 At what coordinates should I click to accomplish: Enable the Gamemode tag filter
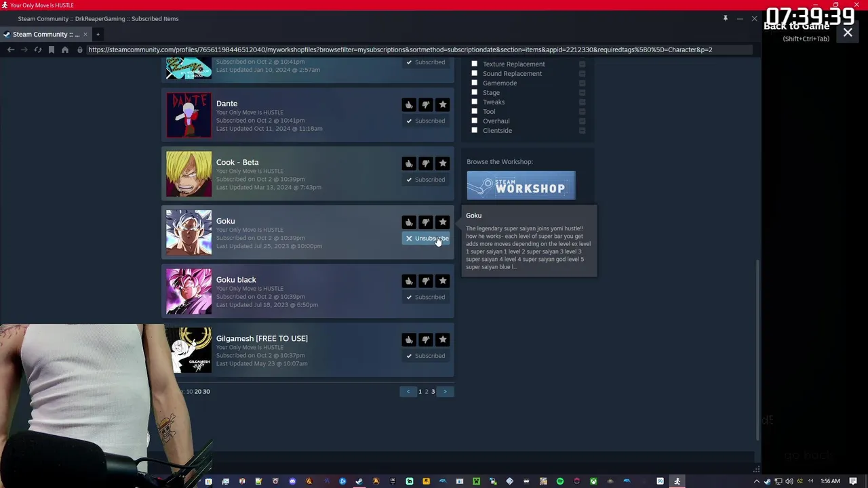(475, 83)
